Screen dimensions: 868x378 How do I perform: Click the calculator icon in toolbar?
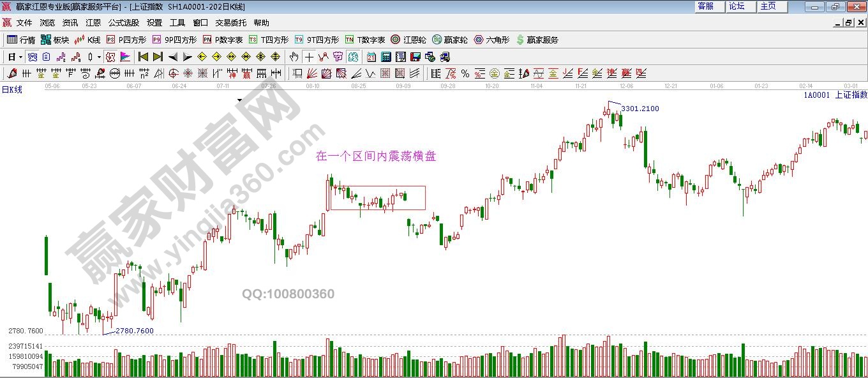[x=385, y=57]
